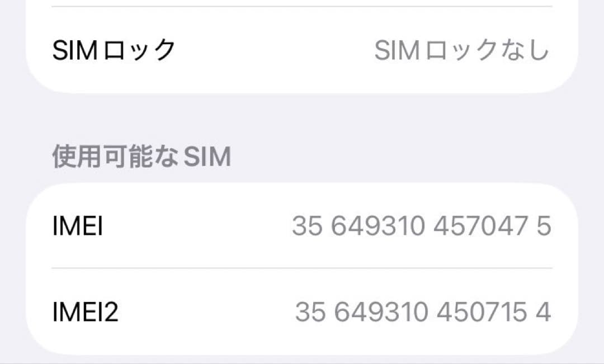Tap the 使用可能なSIM section header
Screen dimensions: 604x364
[x=143, y=157]
